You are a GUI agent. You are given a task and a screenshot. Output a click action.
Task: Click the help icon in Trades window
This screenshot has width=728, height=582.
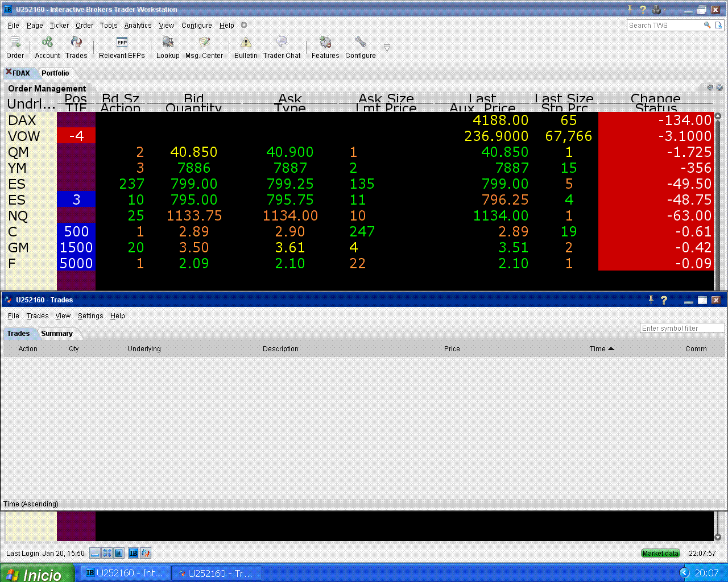coord(664,300)
